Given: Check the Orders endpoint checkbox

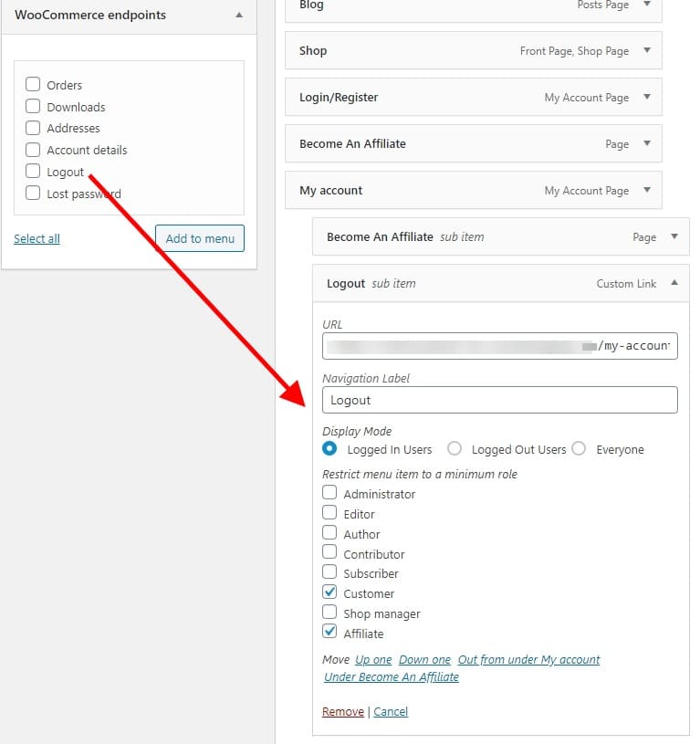Looking at the screenshot, I should [x=33, y=85].
